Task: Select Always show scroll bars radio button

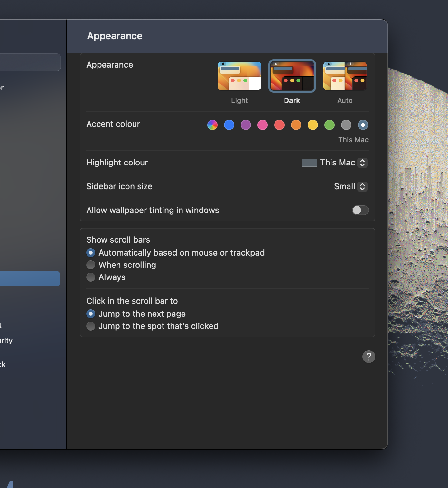Action: coord(91,277)
